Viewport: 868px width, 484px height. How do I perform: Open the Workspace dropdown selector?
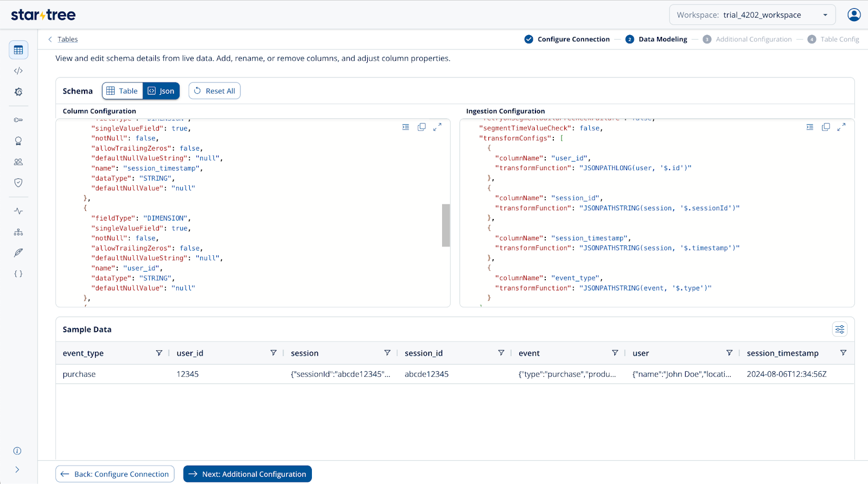752,15
